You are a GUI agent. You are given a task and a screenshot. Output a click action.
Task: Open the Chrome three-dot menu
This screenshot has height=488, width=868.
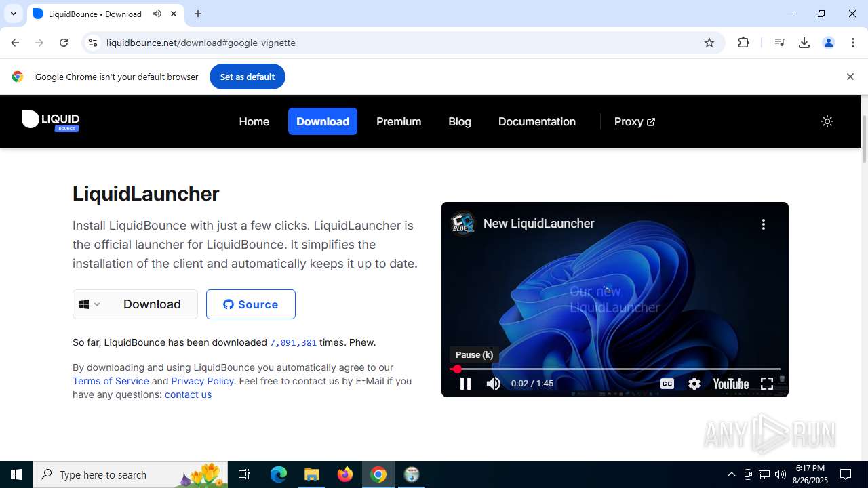coord(852,43)
